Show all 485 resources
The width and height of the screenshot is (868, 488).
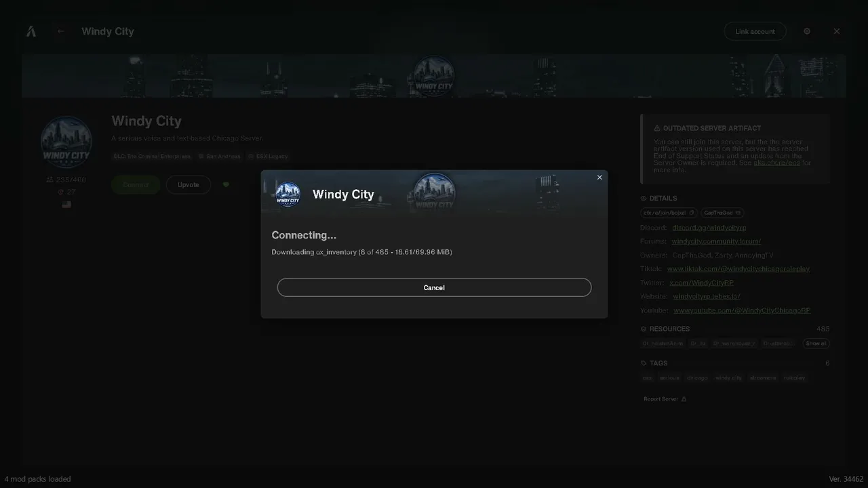[816, 344]
